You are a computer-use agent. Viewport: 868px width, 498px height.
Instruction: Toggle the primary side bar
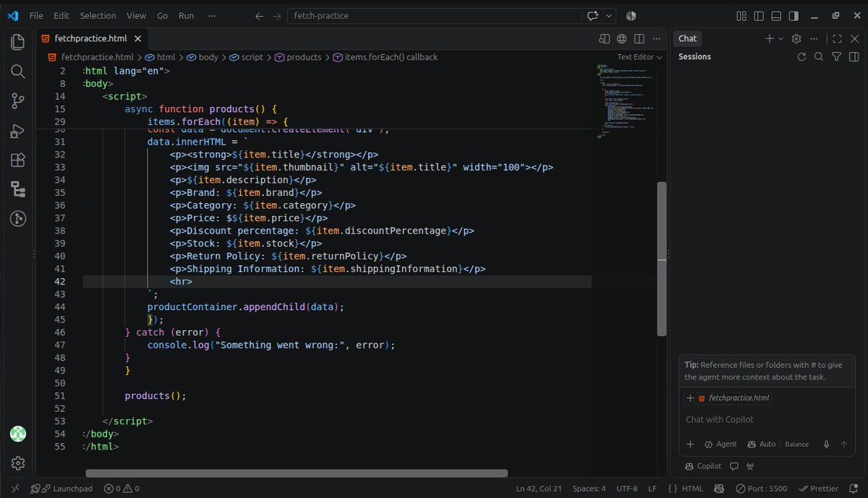[x=759, y=16]
